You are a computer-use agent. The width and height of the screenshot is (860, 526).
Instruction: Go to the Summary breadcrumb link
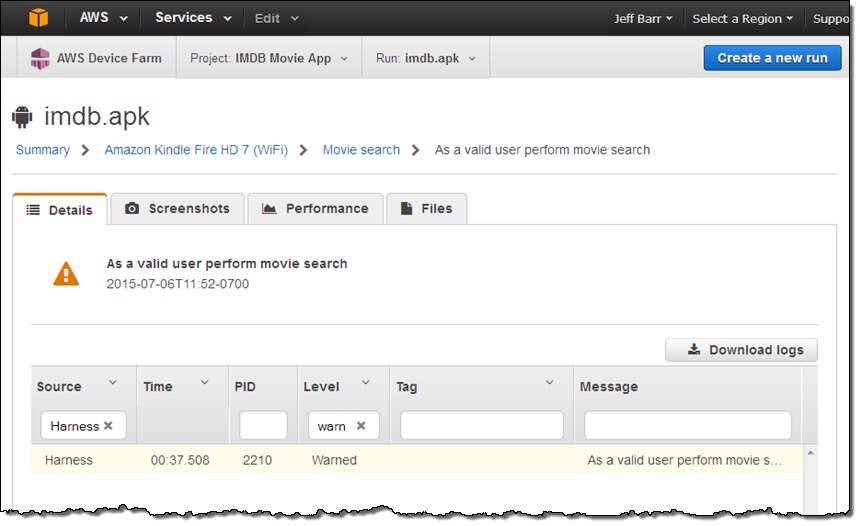pyautogui.click(x=43, y=150)
